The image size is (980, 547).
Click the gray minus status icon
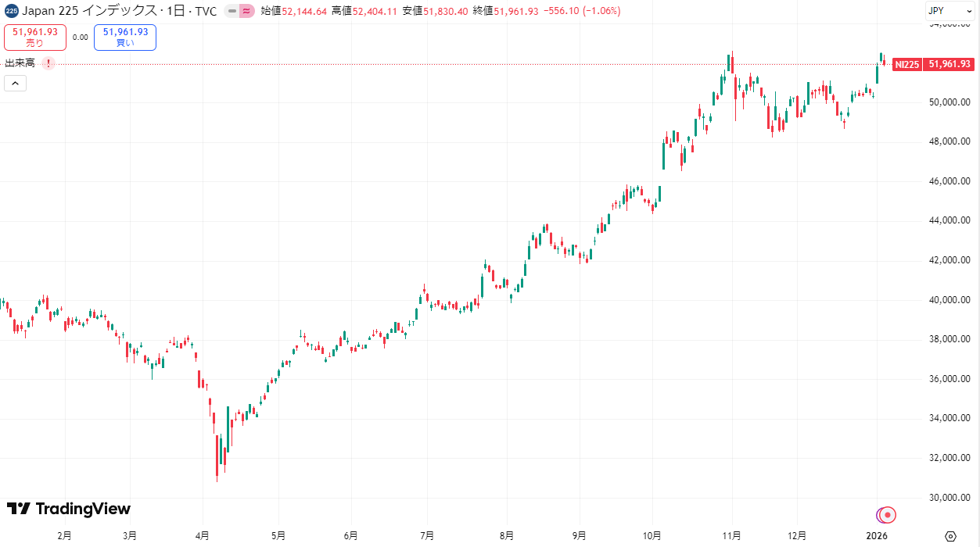point(232,11)
